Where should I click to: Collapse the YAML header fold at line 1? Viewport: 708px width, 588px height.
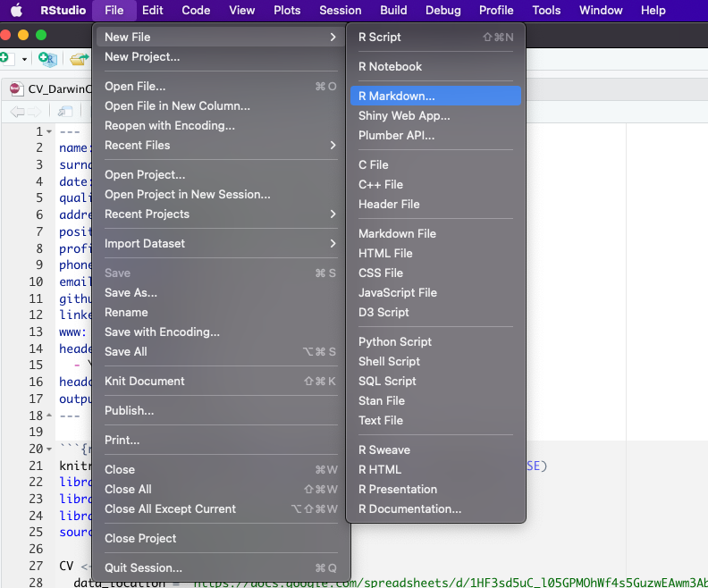coord(49,131)
